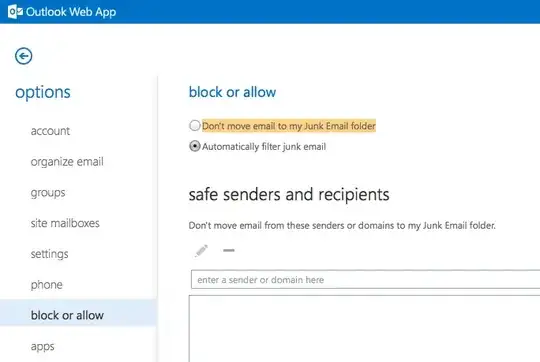Click "safe senders and recipients" heading
The height and width of the screenshot is (362, 540).
[289, 195]
